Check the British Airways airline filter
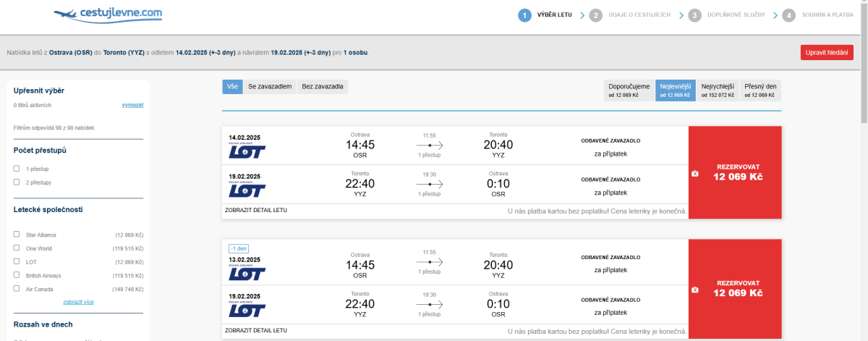The height and width of the screenshot is (341, 868). [17, 275]
